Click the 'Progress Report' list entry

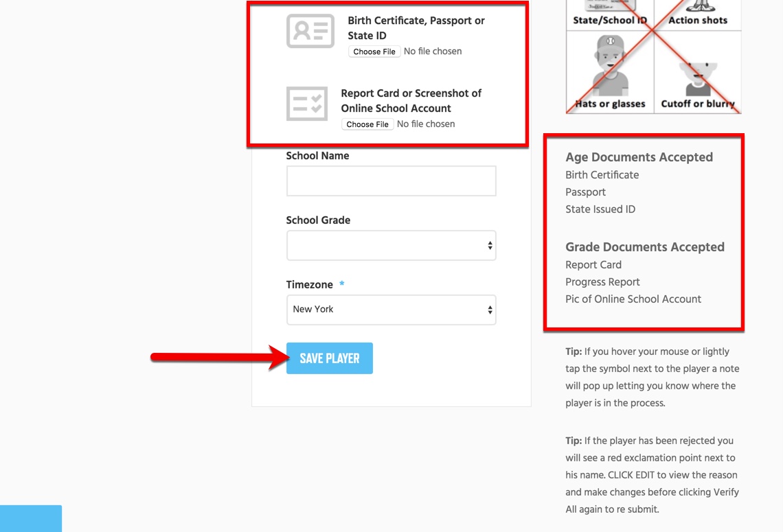pyautogui.click(x=602, y=282)
